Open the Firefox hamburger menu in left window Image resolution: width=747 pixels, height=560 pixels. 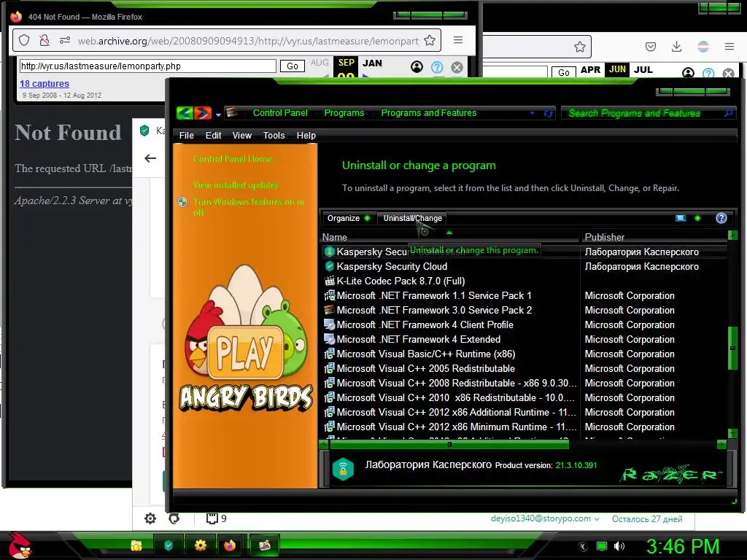click(458, 40)
